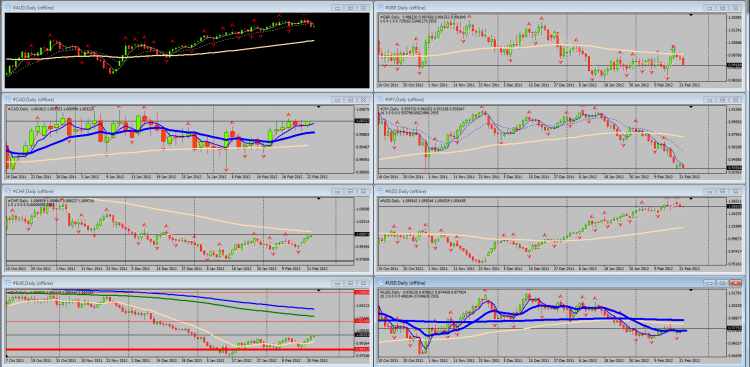The height and width of the screenshot is (367, 750).
Task: Close the #USD,Daily chart window
Action: pyautogui.click(x=736, y=283)
